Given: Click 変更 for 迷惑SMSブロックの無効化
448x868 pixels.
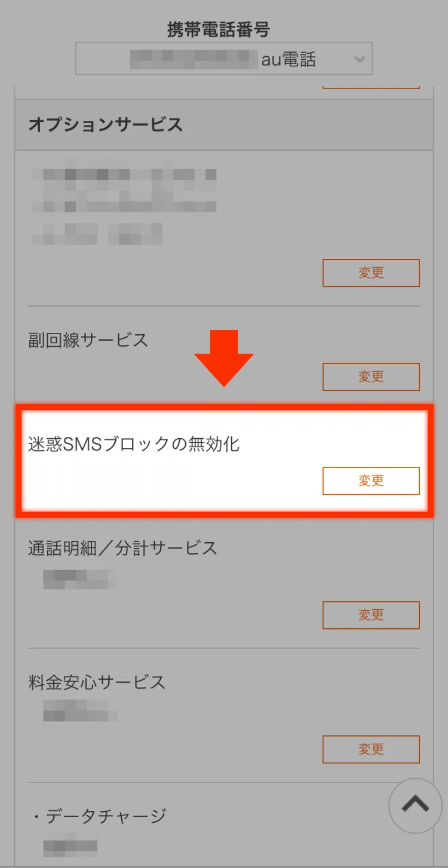Looking at the screenshot, I should pyautogui.click(x=371, y=481).
